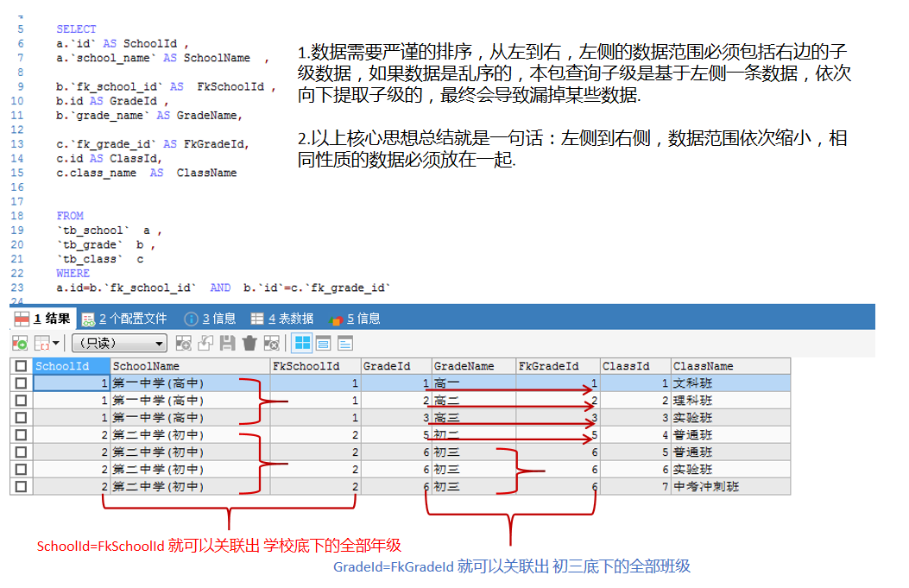Click the discard changes icon on the toolbar
This screenshot has height=588, width=909.
pos(270,343)
